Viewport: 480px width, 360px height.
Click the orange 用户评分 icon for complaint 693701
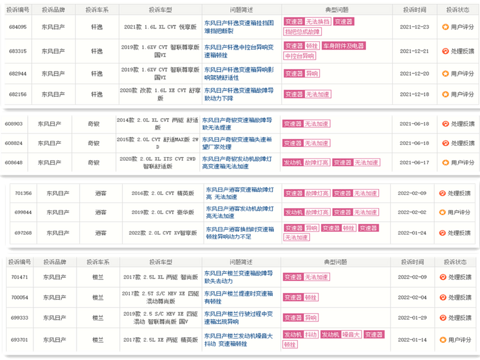coord(443,340)
